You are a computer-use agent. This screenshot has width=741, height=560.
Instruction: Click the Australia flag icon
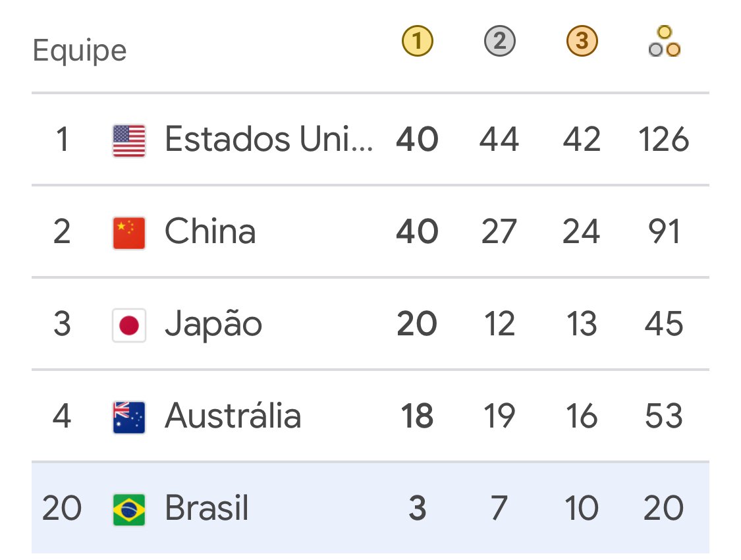click(129, 417)
